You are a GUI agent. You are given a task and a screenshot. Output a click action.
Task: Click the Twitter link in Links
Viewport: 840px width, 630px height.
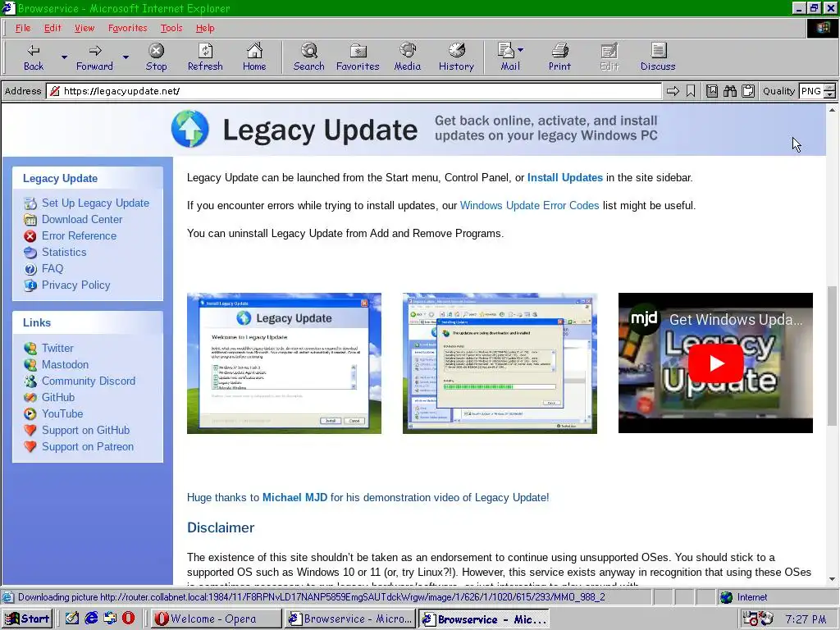tap(57, 348)
